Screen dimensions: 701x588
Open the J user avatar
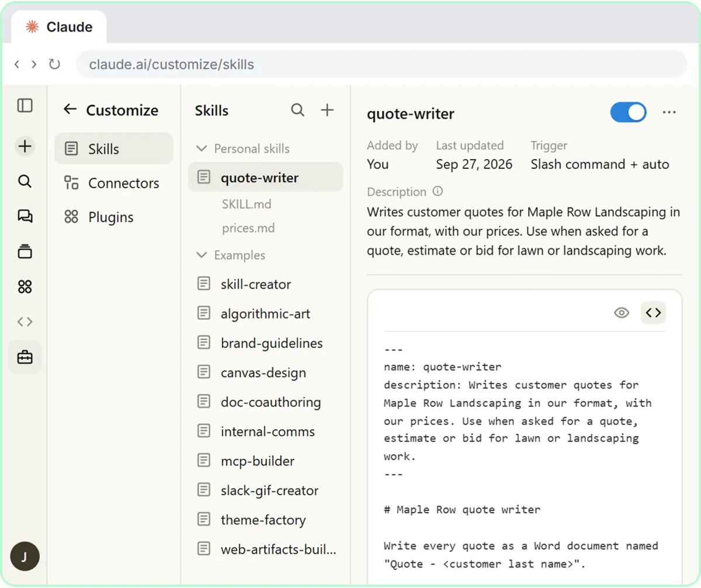coord(25,556)
